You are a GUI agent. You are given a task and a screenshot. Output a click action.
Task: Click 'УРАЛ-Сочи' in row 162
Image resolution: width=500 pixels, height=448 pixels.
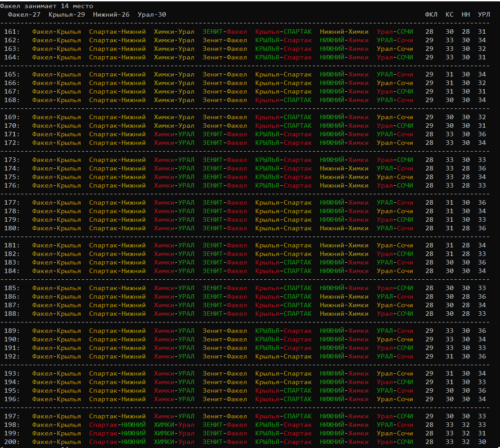pos(395,40)
